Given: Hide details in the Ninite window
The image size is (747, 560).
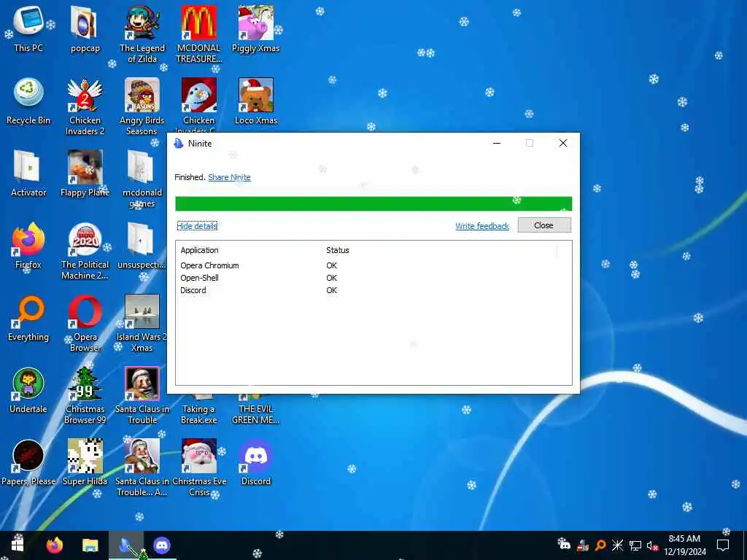Looking at the screenshot, I should [197, 226].
